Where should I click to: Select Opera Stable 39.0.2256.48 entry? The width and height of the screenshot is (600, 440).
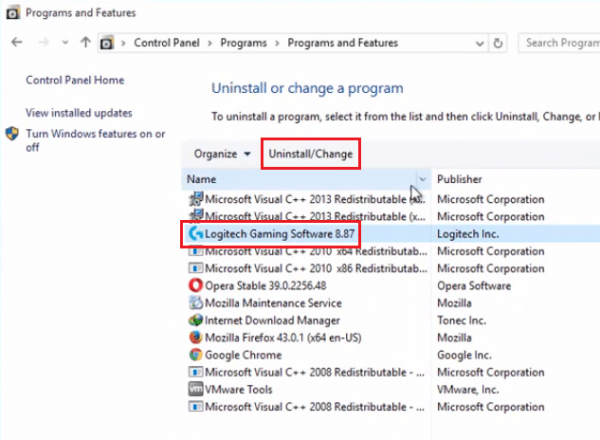[266, 286]
